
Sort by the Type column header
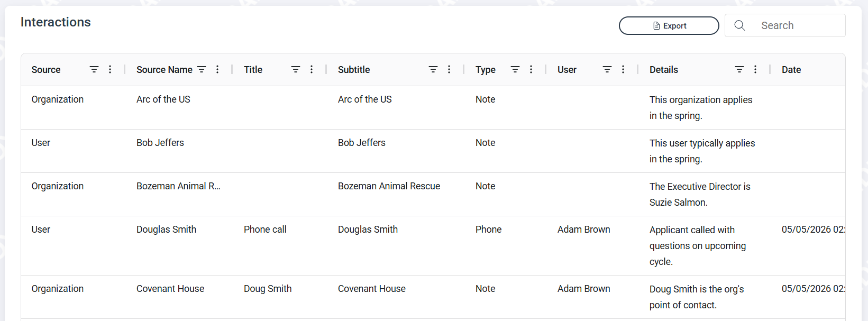pyautogui.click(x=486, y=70)
